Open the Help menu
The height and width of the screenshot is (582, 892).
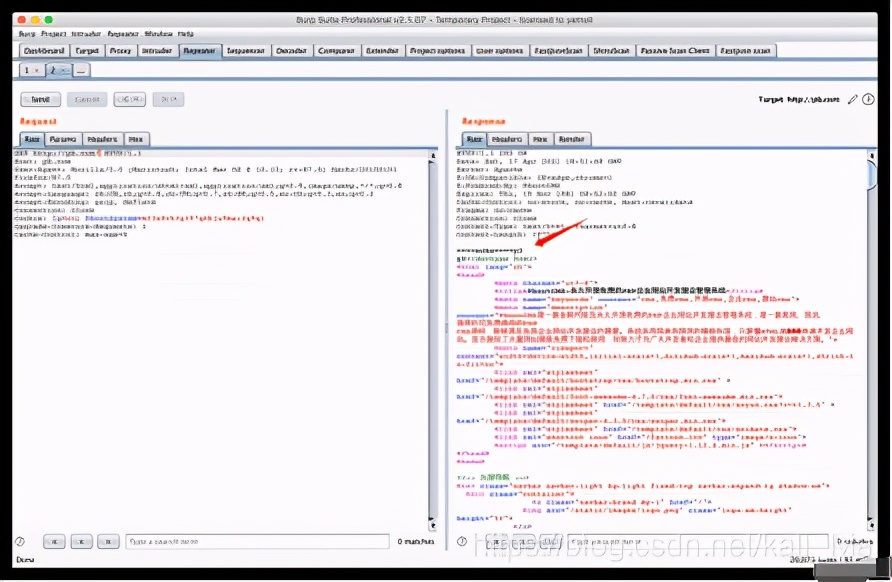click(185, 34)
